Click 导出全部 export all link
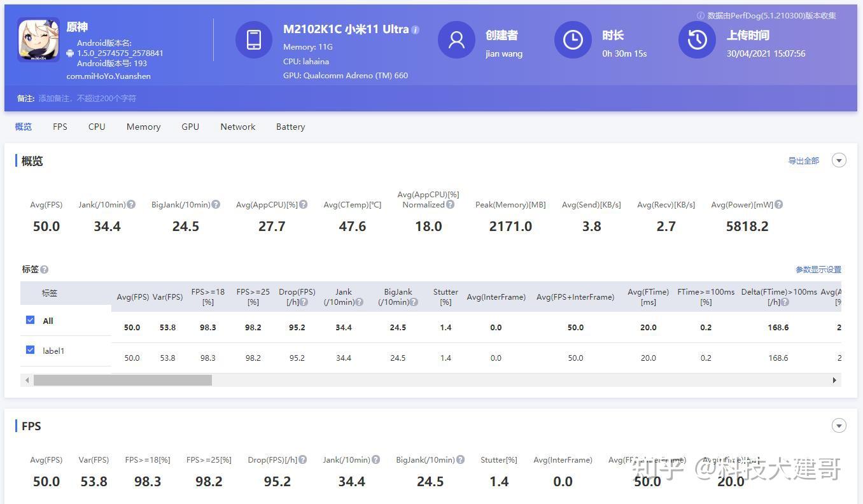Screen dimensions: 863x504 [804, 161]
